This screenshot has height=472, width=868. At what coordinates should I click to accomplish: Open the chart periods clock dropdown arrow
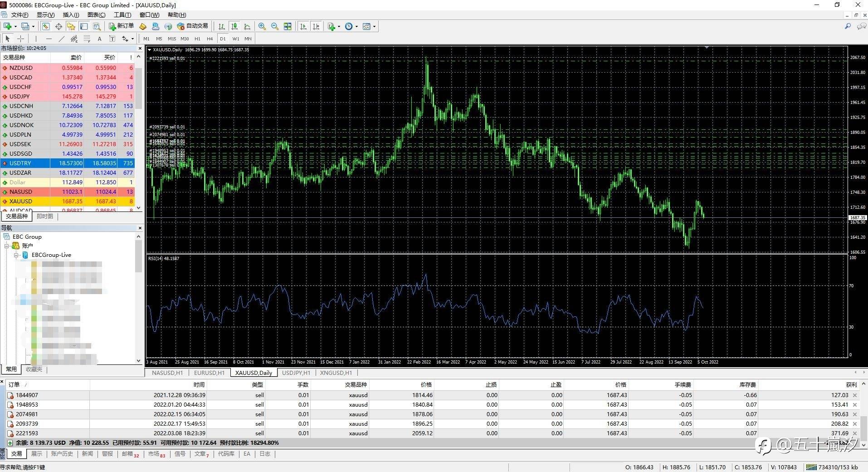(x=357, y=26)
